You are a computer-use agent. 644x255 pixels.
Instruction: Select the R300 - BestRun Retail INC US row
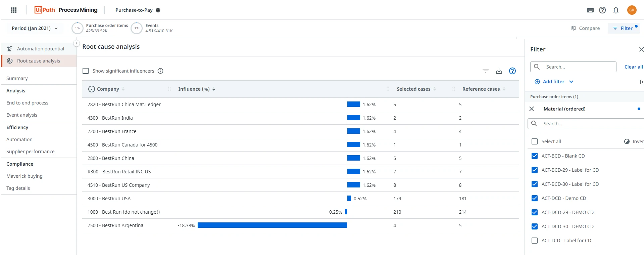click(301, 172)
